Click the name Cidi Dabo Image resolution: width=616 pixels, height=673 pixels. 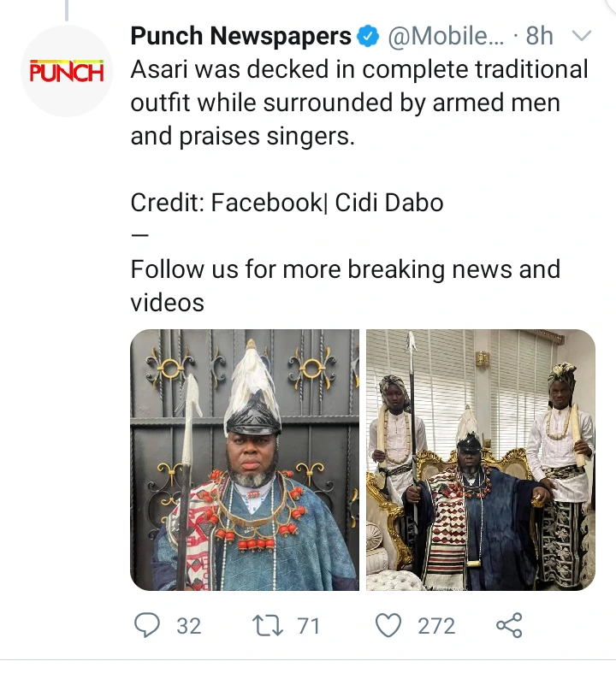(388, 204)
